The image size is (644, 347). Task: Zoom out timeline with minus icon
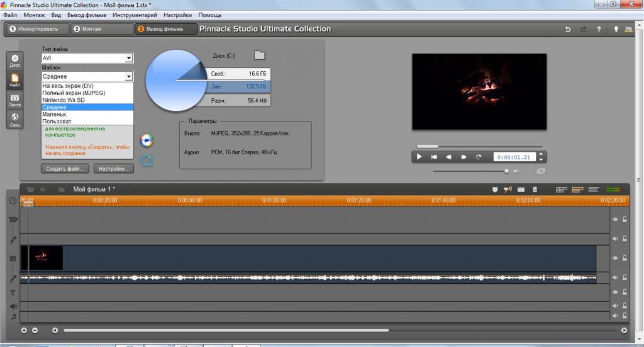[35, 330]
